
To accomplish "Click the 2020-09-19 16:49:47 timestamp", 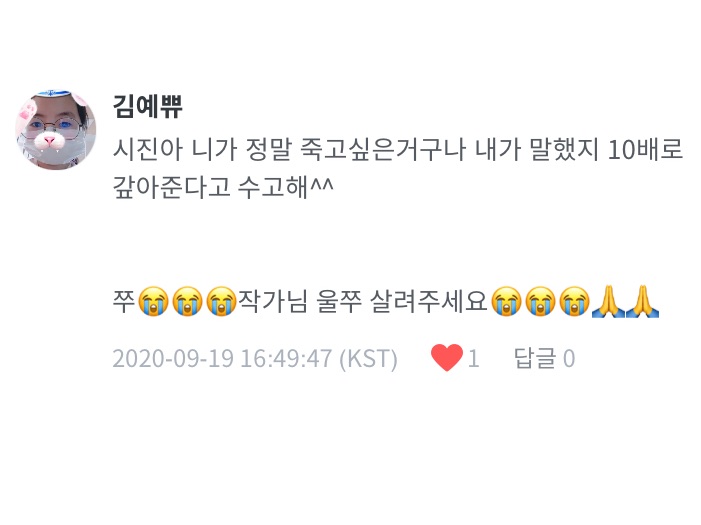I will pyautogui.click(x=222, y=359).
